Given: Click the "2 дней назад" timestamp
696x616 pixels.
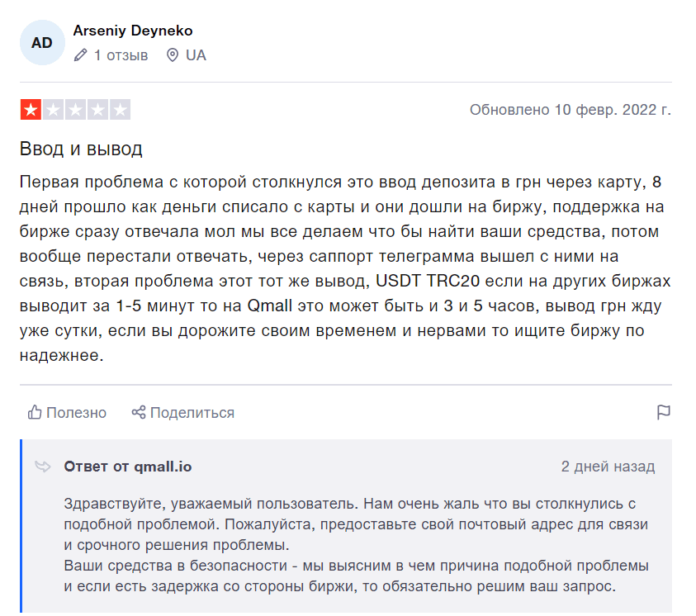Looking at the screenshot, I should coord(608,467).
